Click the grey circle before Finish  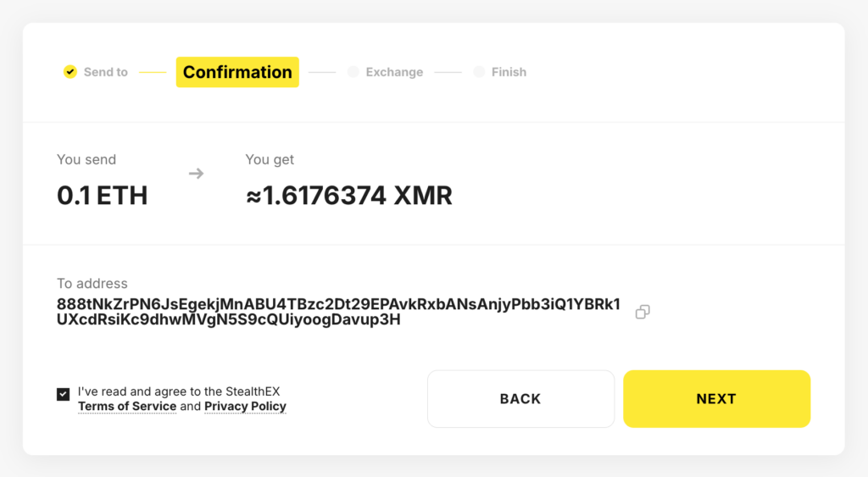tap(479, 72)
